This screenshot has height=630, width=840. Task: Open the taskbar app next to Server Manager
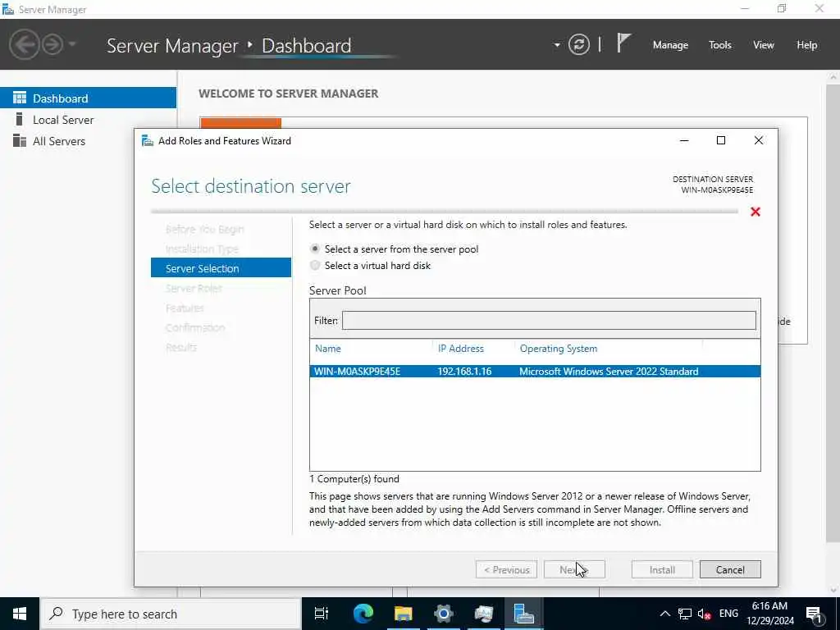point(484,614)
